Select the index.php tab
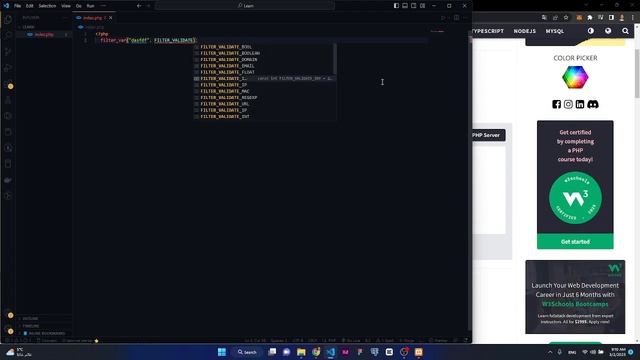Screen dimensions: 640x360 (x=94, y=18)
